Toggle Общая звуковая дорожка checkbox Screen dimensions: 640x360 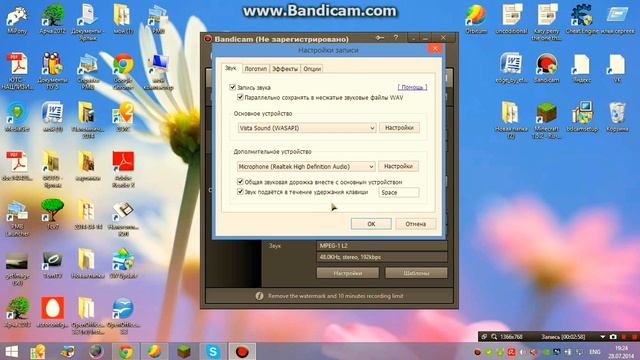pyautogui.click(x=240, y=182)
